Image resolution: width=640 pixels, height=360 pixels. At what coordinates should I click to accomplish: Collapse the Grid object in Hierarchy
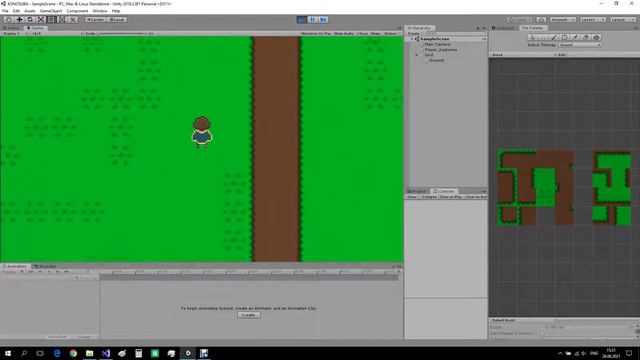click(x=417, y=55)
